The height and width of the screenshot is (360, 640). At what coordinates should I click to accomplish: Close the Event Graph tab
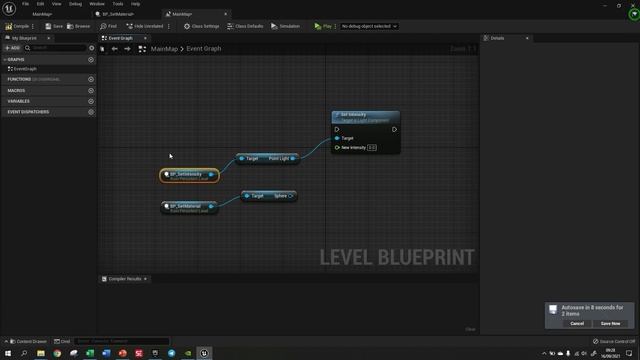(145, 38)
